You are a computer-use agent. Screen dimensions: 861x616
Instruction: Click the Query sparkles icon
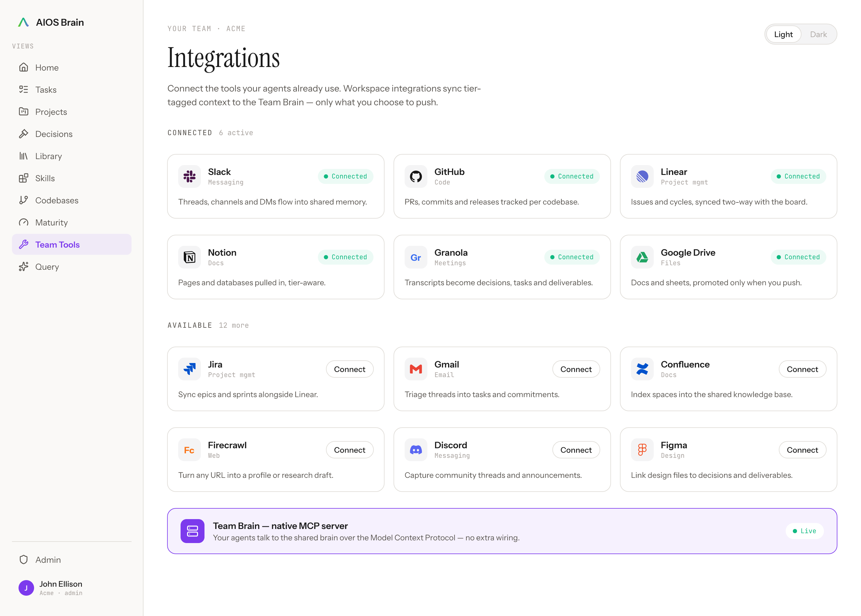tap(24, 267)
